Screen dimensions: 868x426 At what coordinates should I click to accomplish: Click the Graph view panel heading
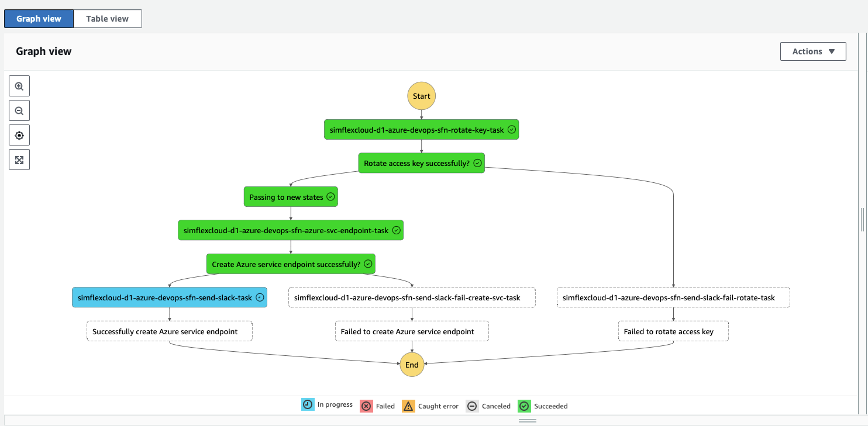click(44, 51)
